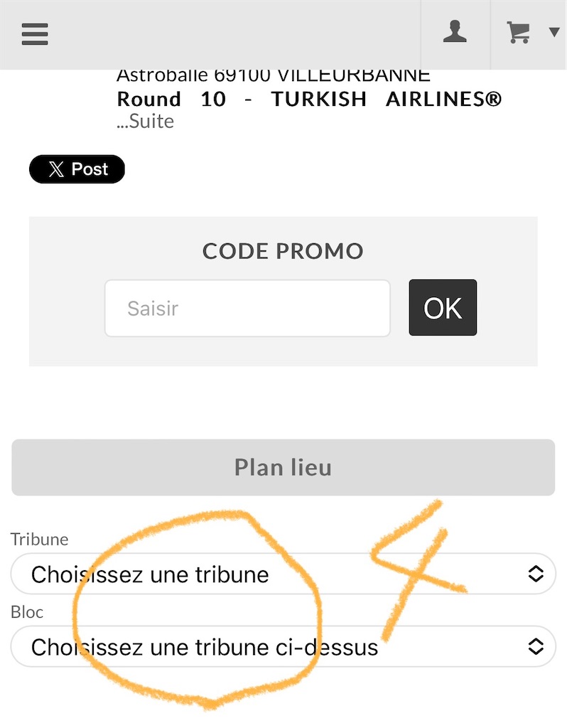
Task: Click the shopping cart icon
Action: click(x=518, y=33)
